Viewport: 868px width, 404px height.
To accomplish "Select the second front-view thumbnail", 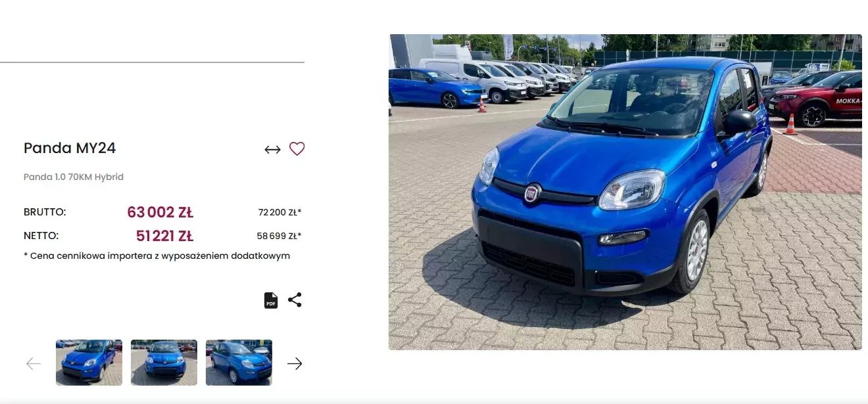I will [164, 363].
